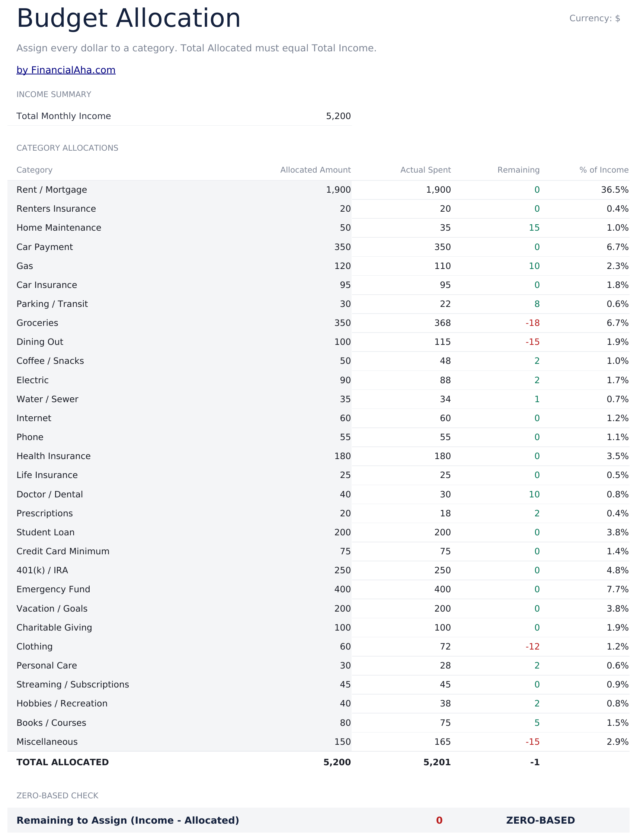Click the Total Monthly Income value 5,200
637x840 pixels.
coord(338,116)
